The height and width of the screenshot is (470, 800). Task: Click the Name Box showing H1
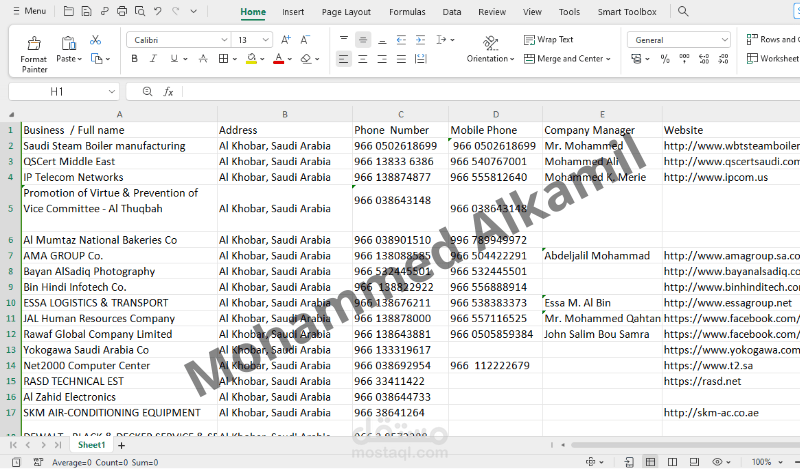[64, 91]
